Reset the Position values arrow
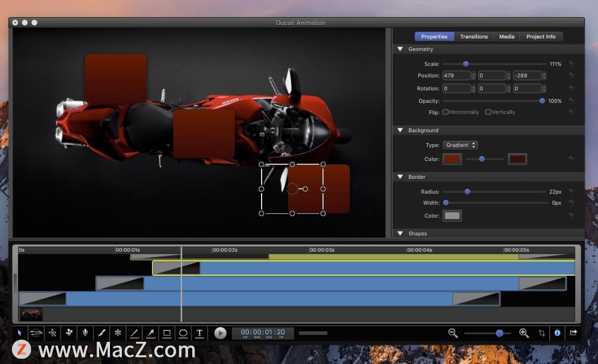The width and height of the screenshot is (598, 364). [x=571, y=75]
